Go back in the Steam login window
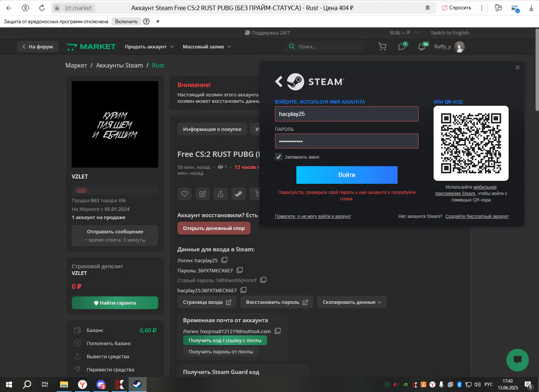 pos(279,81)
